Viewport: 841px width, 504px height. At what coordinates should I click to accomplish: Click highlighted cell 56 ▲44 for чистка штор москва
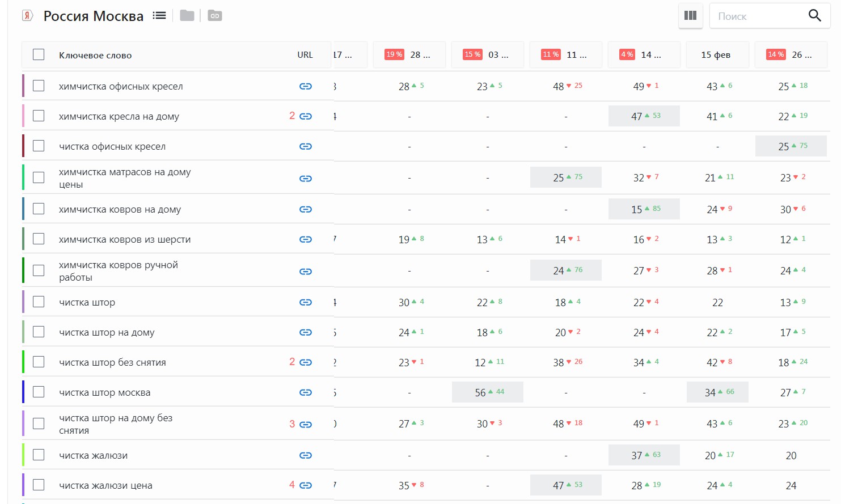click(x=488, y=392)
